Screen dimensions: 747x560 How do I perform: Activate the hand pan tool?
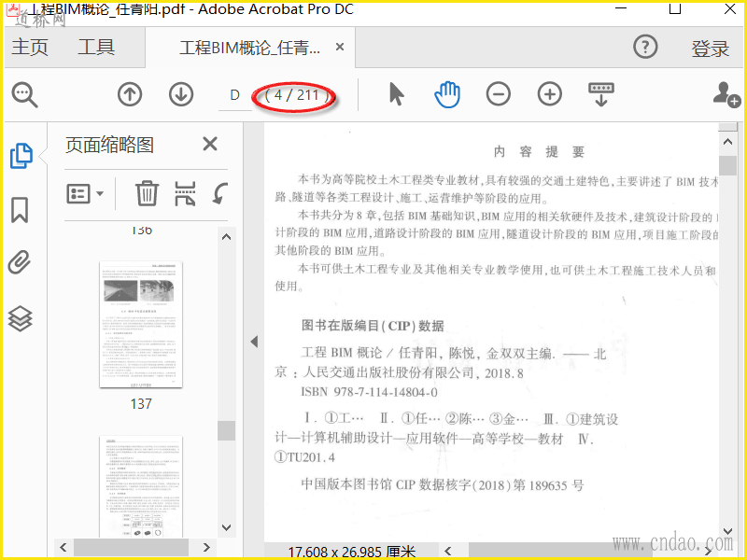click(447, 94)
